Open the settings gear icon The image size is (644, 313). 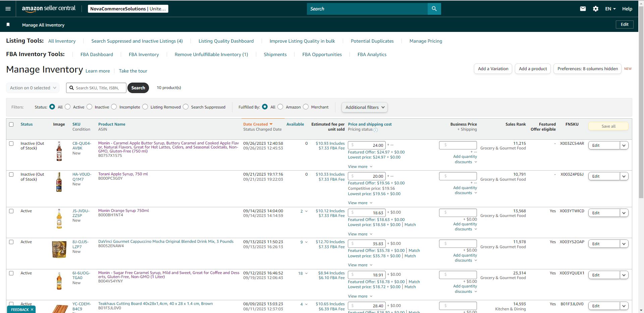[x=595, y=9]
